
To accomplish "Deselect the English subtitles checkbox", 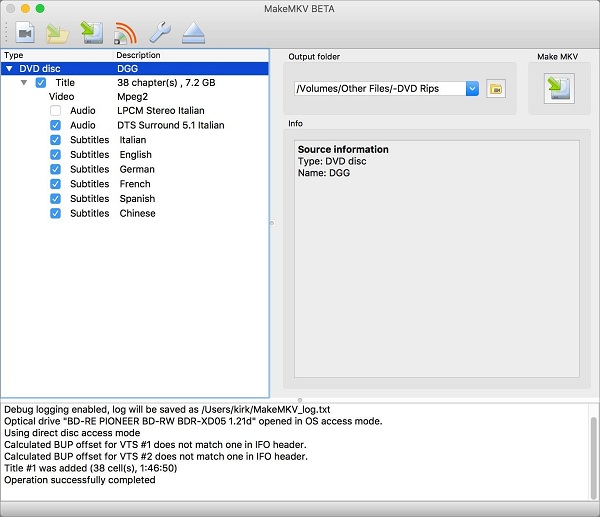I will (x=56, y=155).
